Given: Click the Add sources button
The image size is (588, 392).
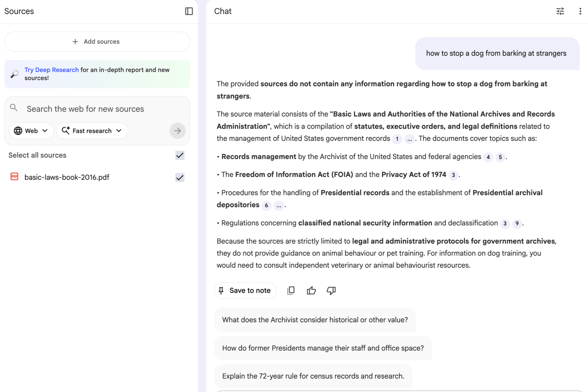Looking at the screenshot, I should [97, 42].
